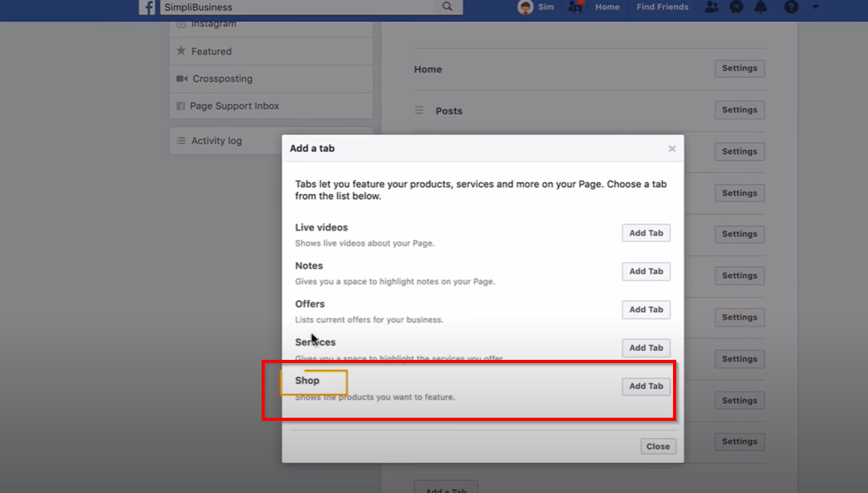Open the Messenger icon

tap(736, 7)
